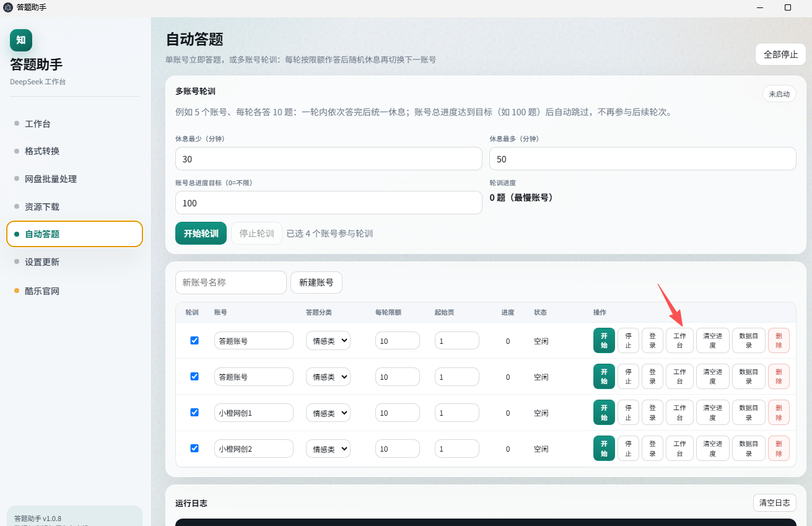
Task: Edit the 小橙网创2 account name field
Action: point(254,449)
